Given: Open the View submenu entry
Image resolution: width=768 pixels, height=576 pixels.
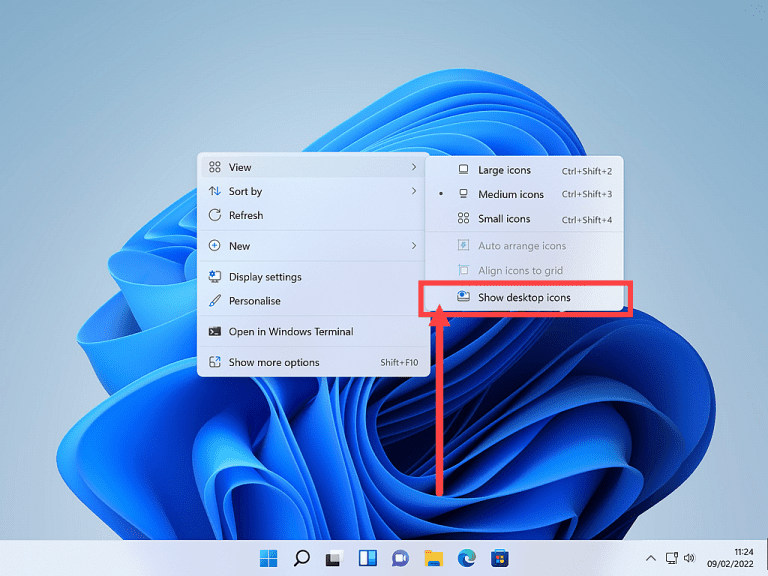Looking at the screenshot, I should pos(313,168).
